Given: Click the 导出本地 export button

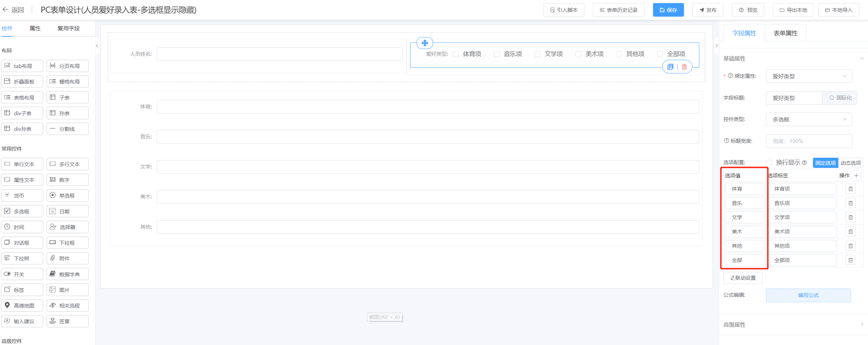Looking at the screenshot, I should pyautogui.click(x=793, y=10).
